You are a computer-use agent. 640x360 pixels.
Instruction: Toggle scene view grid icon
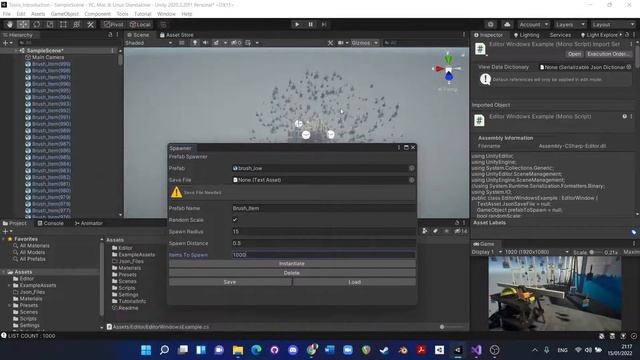[248, 42]
